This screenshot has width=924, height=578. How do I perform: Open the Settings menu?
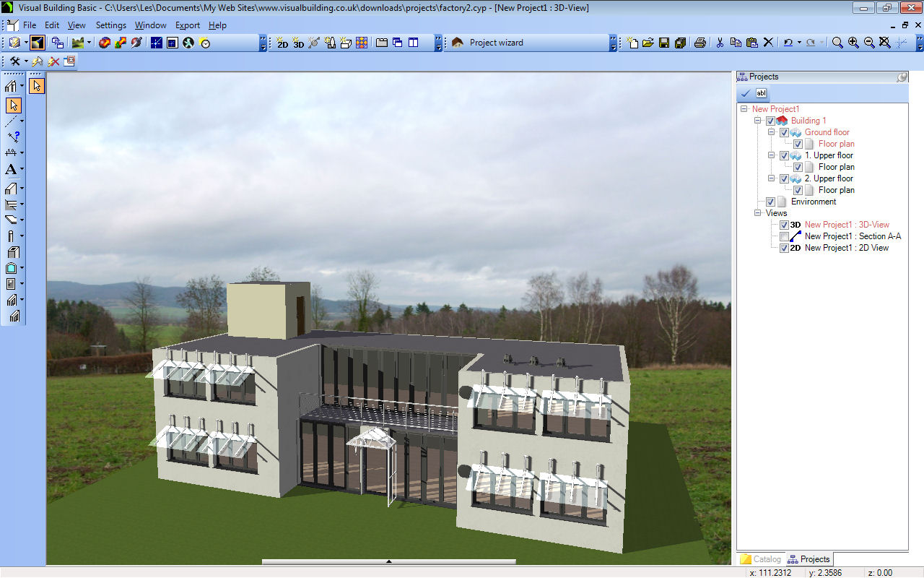pyautogui.click(x=111, y=25)
